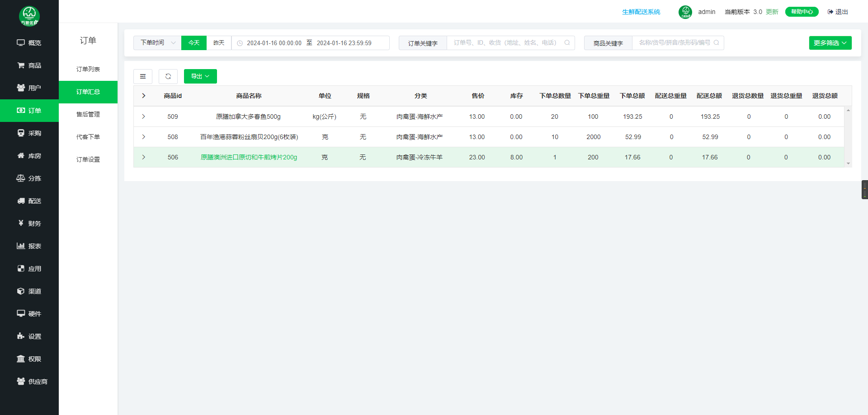This screenshot has height=415, width=868.
Task: Open the 分拣 sorting section
Action: tap(29, 178)
